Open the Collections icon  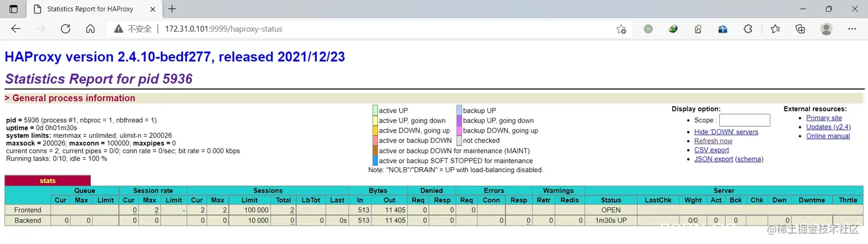click(x=800, y=29)
